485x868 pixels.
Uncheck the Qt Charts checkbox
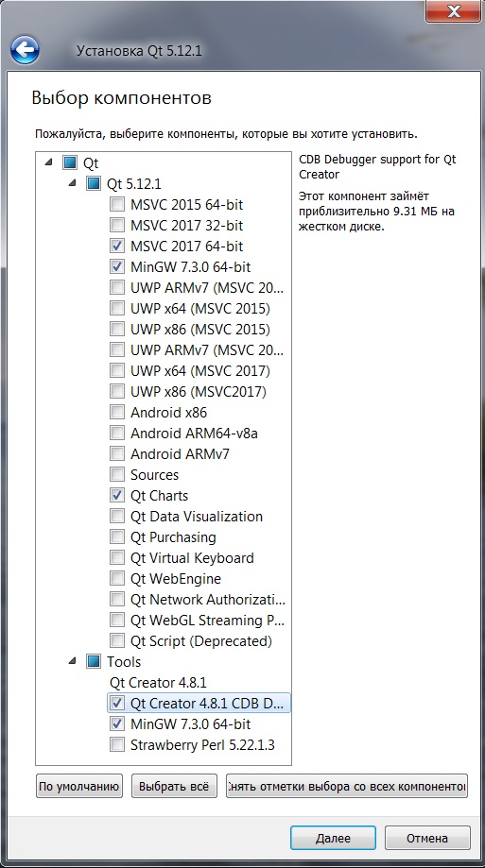[117, 496]
